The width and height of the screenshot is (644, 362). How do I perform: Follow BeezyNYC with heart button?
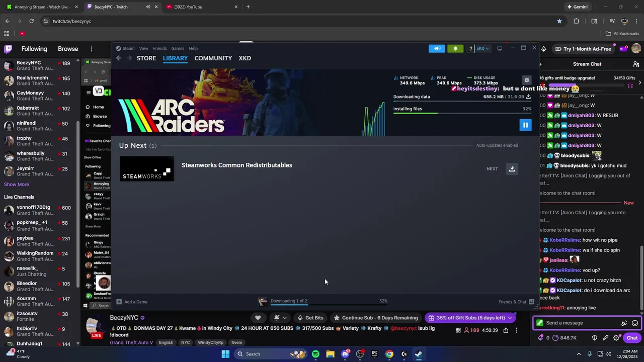click(258, 318)
